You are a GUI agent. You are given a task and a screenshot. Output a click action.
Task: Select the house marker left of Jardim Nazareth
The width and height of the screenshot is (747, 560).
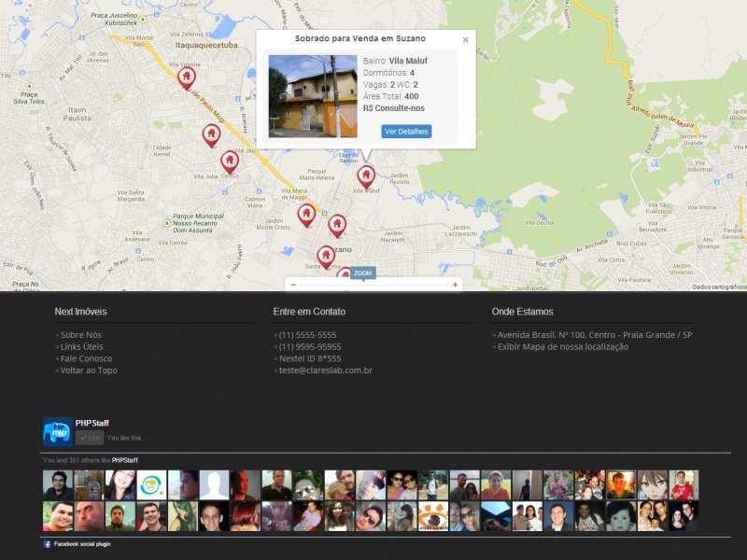tap(337, 225)
